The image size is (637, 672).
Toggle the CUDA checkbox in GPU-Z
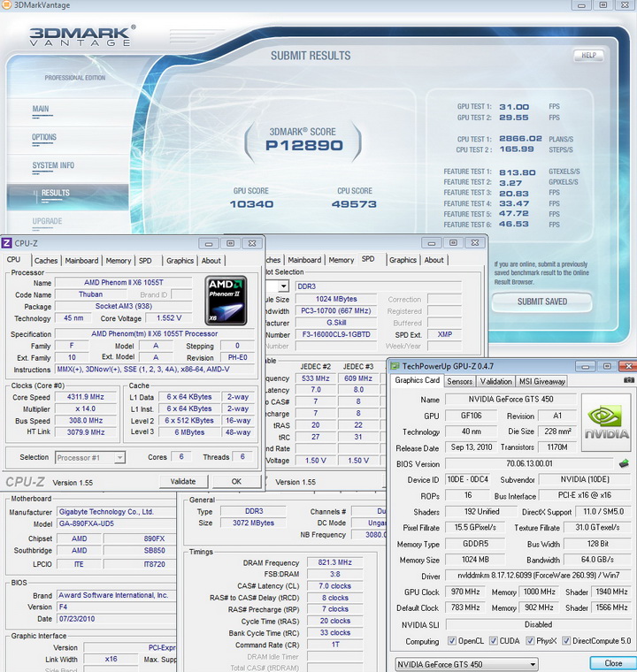[x=494, y=641]
